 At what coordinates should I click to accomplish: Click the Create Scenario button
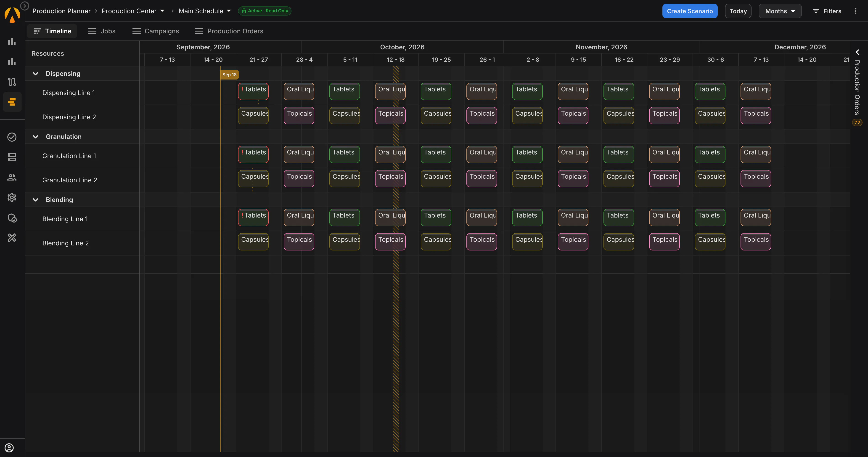click(690, 11)
